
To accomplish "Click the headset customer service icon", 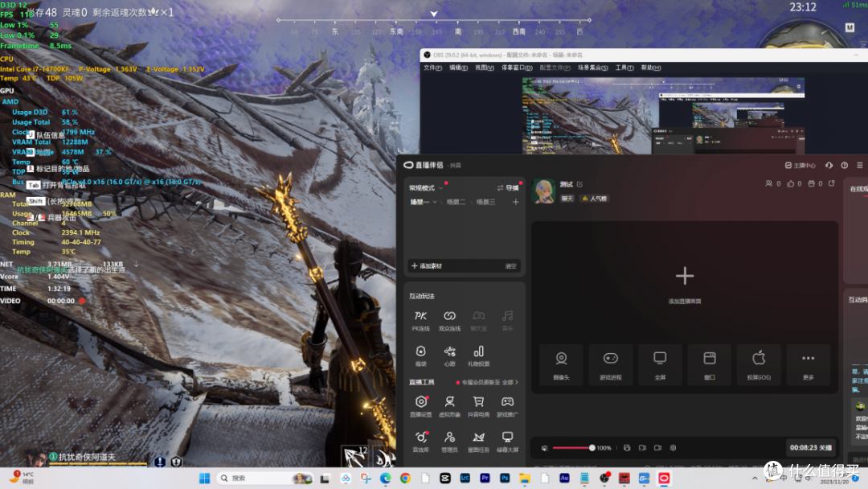I will [829, 165].
